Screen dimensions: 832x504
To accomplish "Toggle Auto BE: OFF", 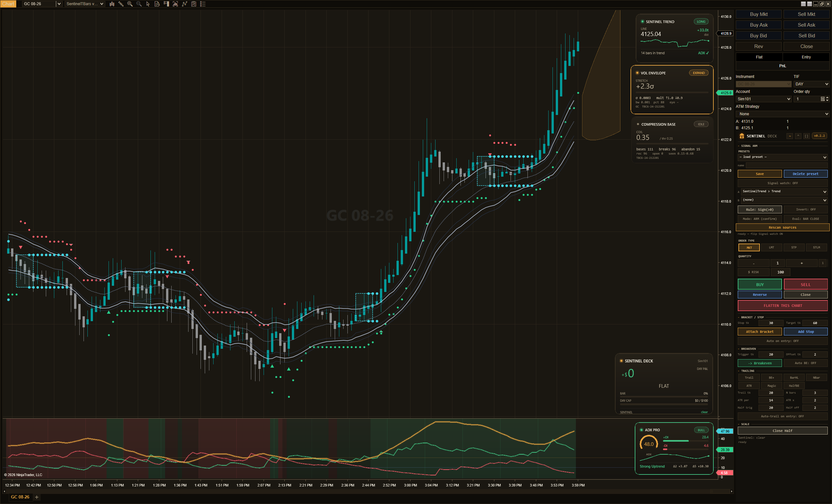I will click(806, 363).
